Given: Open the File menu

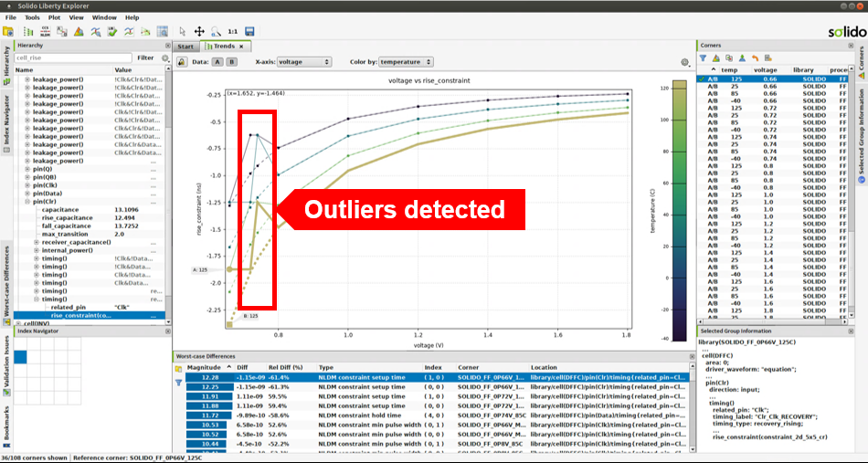Looking at the screenshot, I should point(11,17).
